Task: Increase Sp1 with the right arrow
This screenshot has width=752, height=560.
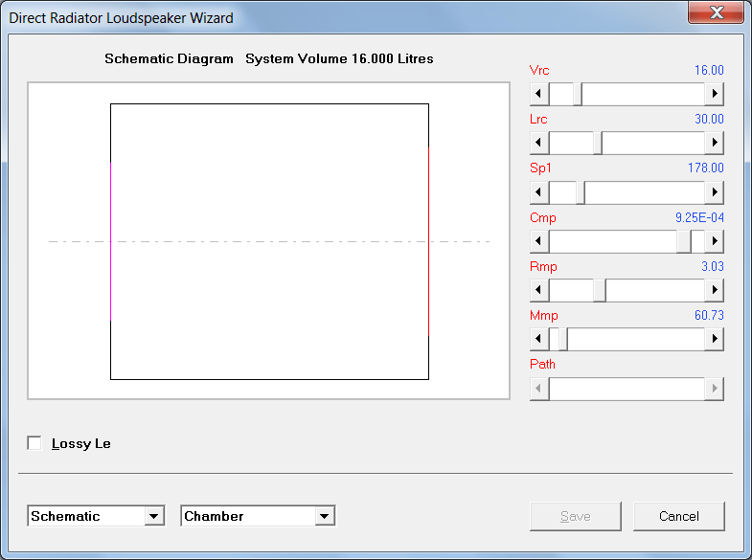Action: pyautogui.click(x=714, y=192)
